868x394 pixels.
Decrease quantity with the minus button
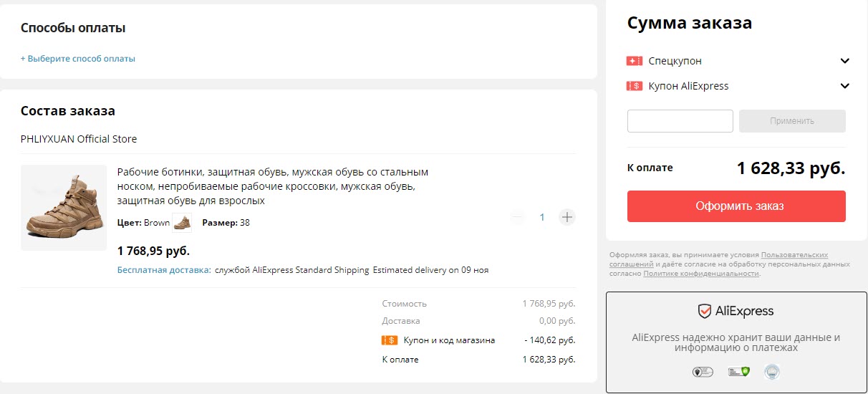coord(518,217)
